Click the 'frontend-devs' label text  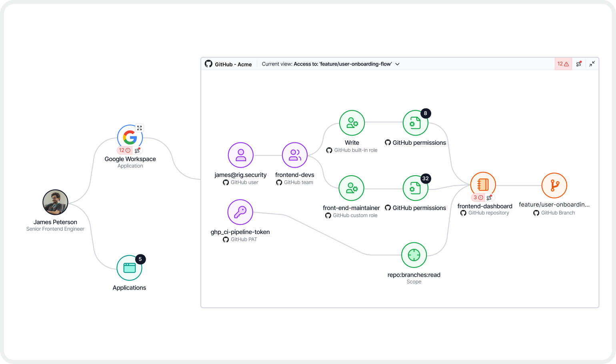tap(295, 175)
